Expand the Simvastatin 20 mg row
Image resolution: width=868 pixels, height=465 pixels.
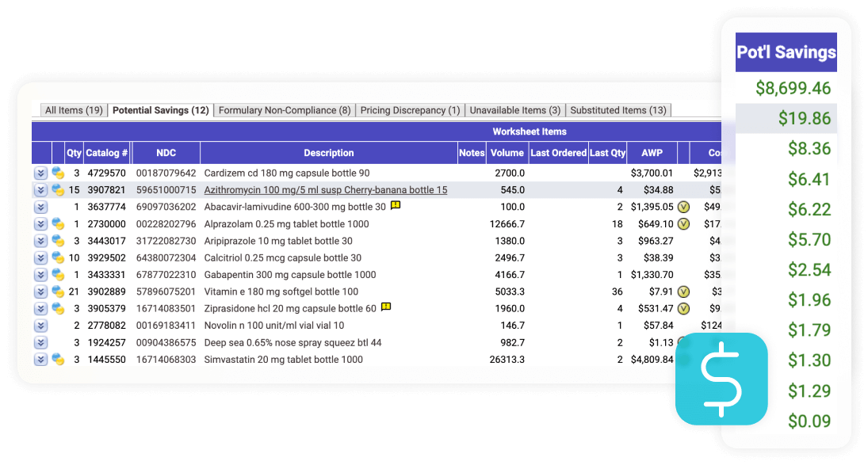[x=40, y=360]
